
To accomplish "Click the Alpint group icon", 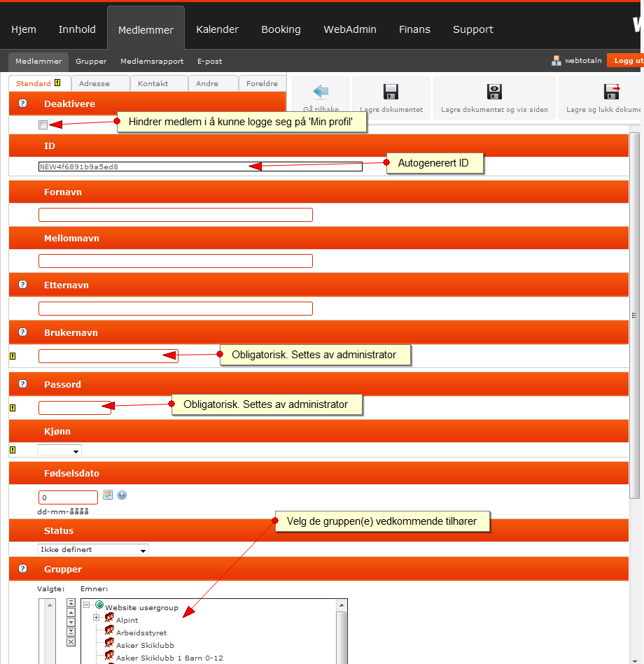I will 109,618.
